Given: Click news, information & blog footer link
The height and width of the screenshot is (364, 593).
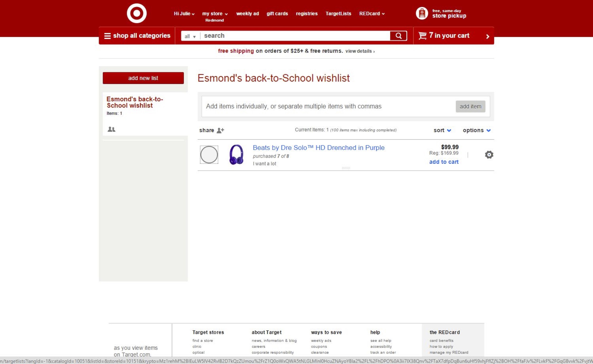Looking at the screenshot, I should tap(274, 340).
